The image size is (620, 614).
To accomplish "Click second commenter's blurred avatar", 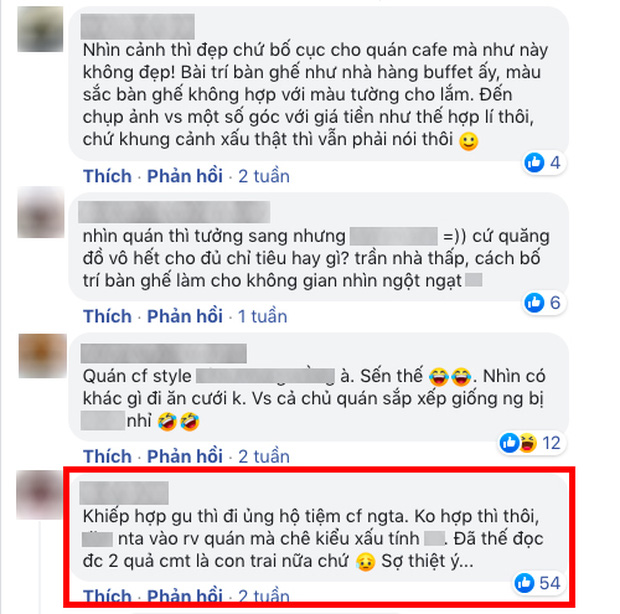I will (41, 213).
